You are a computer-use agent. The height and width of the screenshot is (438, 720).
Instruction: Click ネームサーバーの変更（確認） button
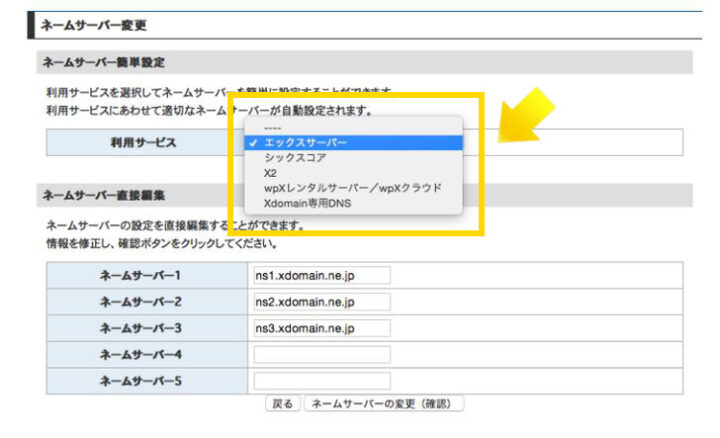pyautogui.click(x=383, y=404)
